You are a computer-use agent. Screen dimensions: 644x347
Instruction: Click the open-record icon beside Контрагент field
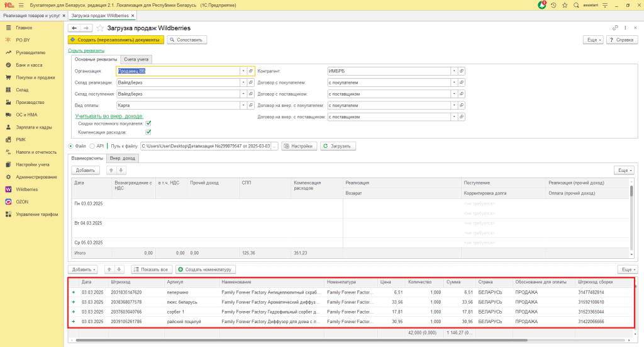(x=461, y=71)
